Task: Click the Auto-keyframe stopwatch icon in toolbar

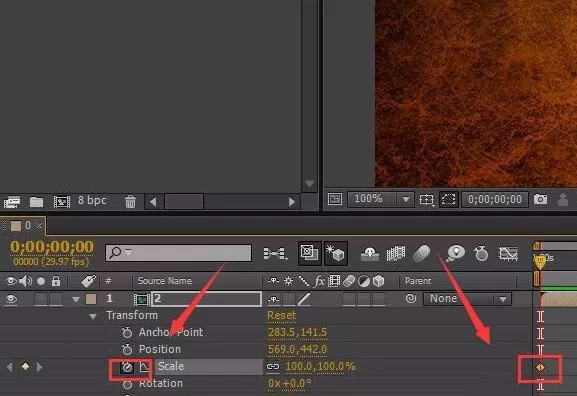Action: [481, 253]
